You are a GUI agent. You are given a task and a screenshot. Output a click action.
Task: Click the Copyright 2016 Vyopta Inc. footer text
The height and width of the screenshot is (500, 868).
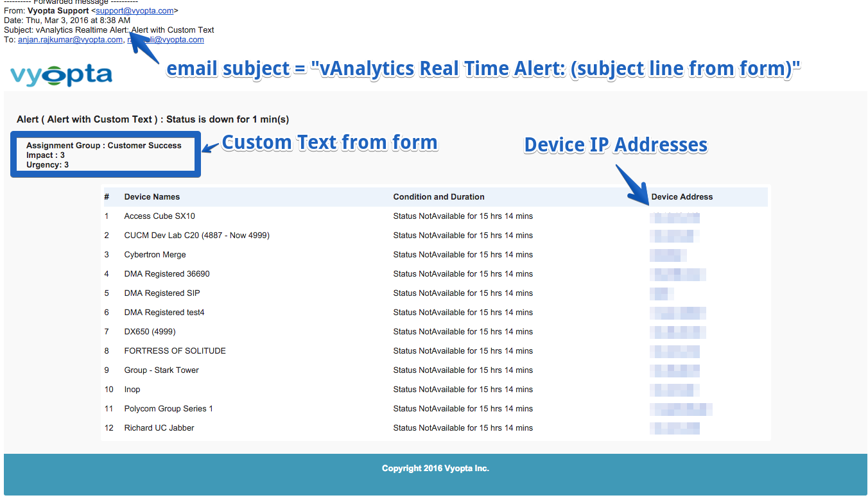point(435,469)
